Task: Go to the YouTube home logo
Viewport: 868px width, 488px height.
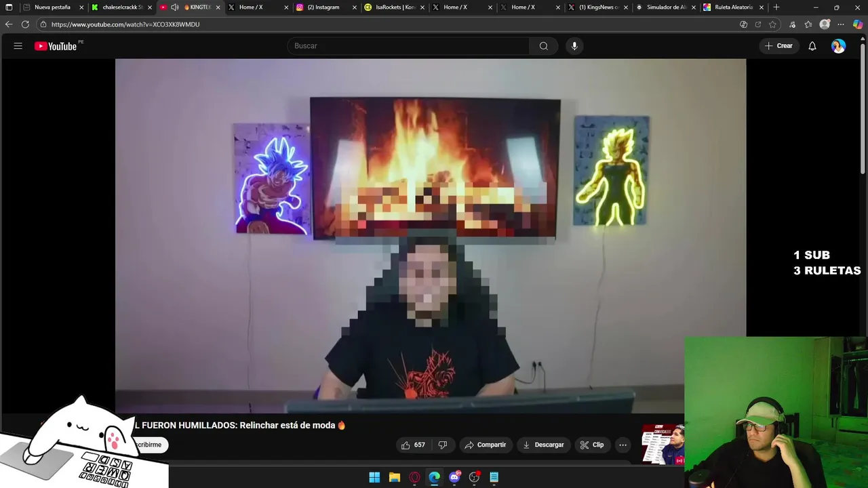Action: (56, 46)
